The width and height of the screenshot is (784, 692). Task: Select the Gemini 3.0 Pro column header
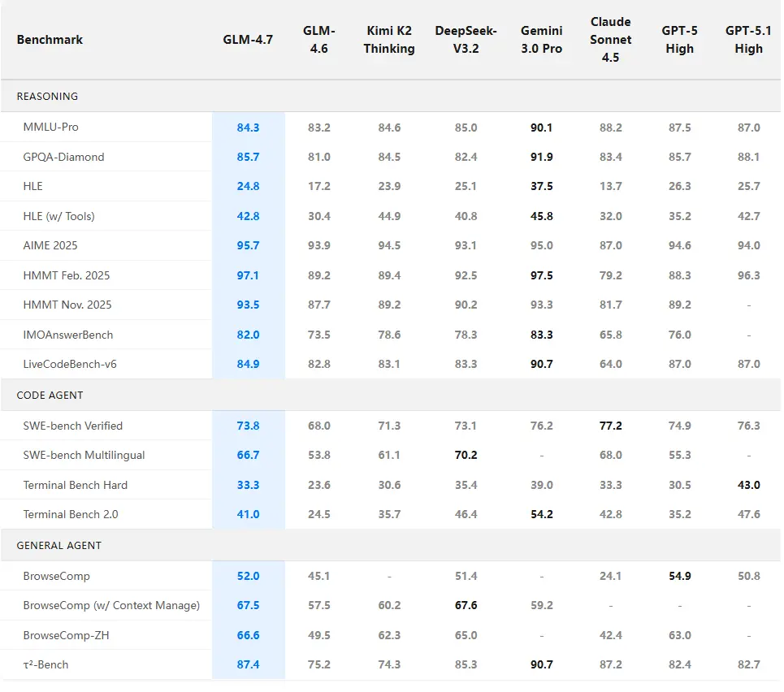pos(541,39)
